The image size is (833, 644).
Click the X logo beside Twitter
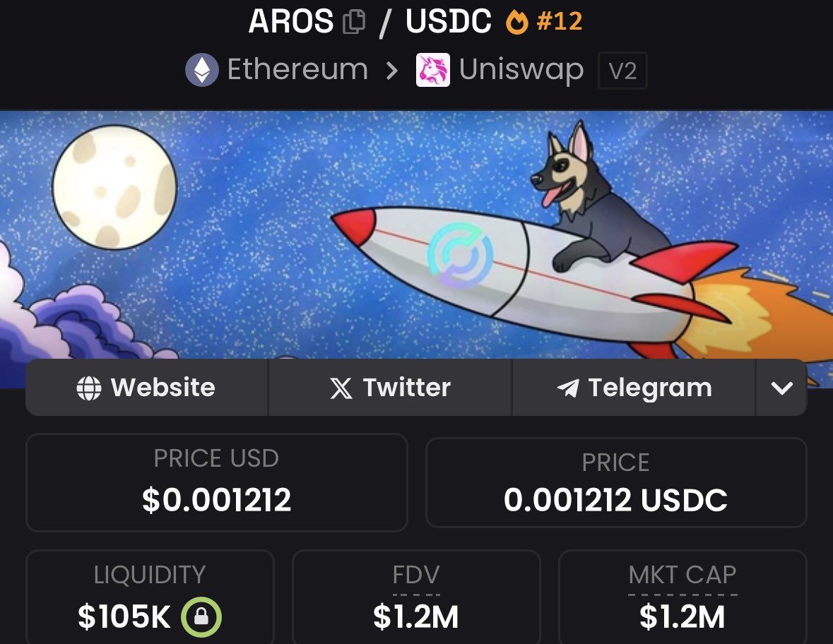tap(341, 388)
